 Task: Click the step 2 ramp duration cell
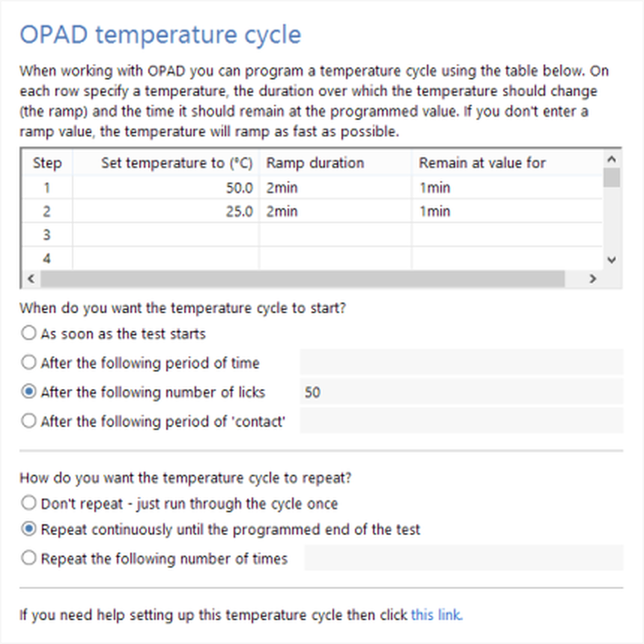pyautogui.click(x=335, y=211)
